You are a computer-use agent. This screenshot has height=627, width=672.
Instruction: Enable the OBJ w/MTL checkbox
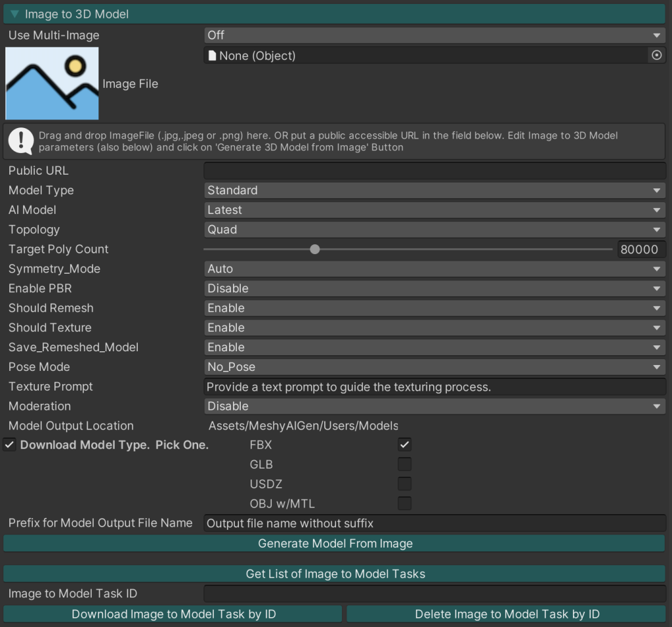point(405,504)
